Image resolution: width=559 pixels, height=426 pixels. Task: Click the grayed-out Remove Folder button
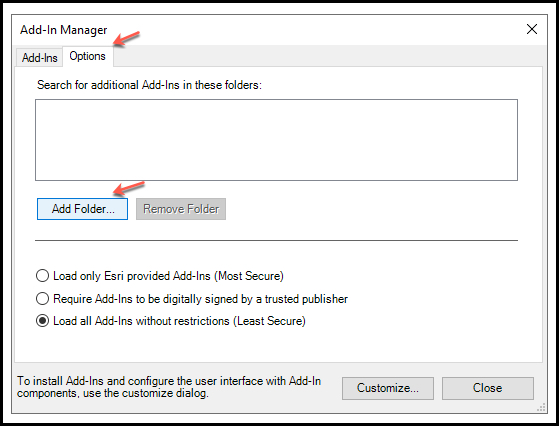(x=181, y=209)
